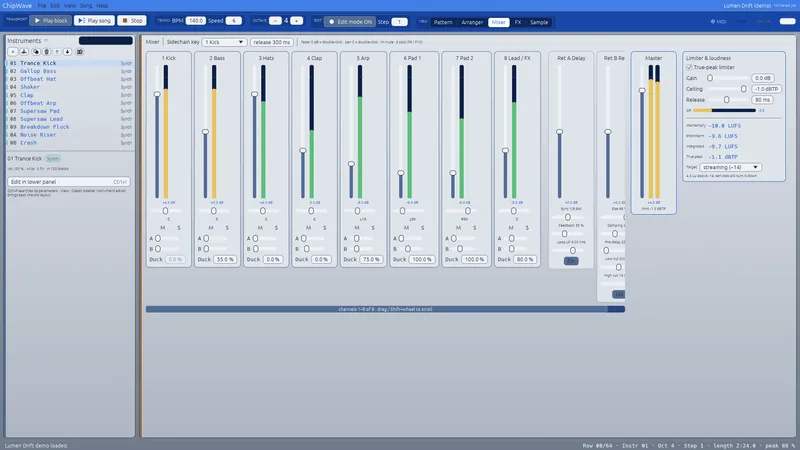Click the 8 Lead / FX Duck 80.0 % field
The width and height of the screenshot is (800, 450).
pos(525,259)
